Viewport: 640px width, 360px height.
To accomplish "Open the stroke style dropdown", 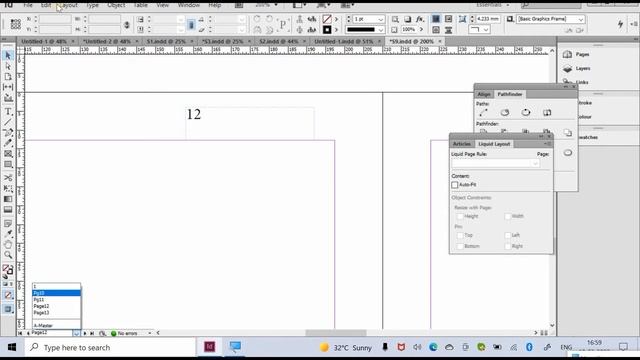I will (380, 30).
